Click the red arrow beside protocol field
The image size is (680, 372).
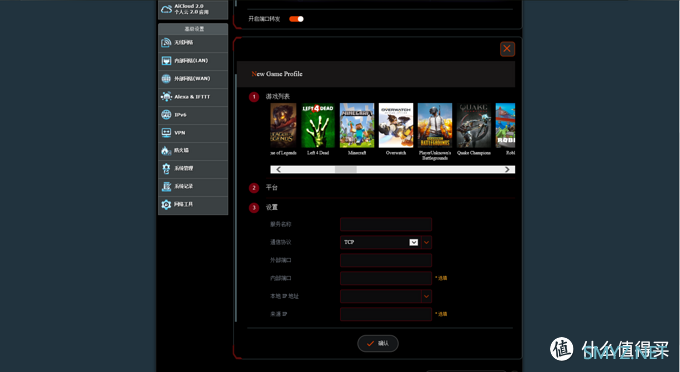point(426,242)
